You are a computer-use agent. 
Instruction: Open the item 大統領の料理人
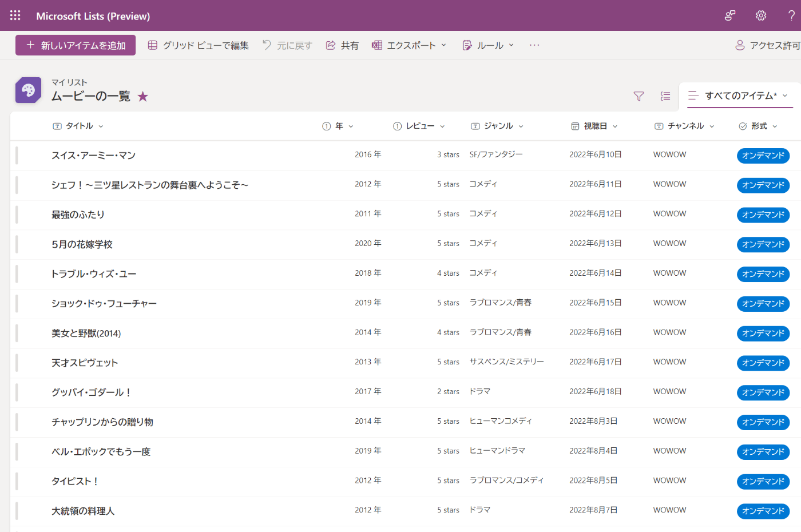(83, 511)
